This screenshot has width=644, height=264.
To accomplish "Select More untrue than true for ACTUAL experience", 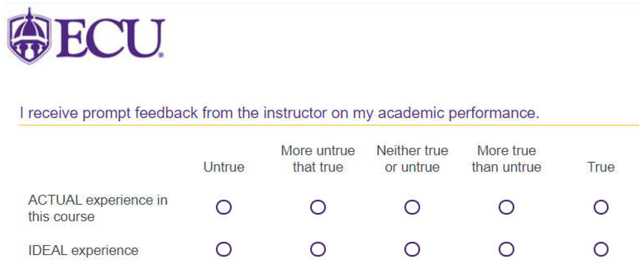I will point(318,207).
